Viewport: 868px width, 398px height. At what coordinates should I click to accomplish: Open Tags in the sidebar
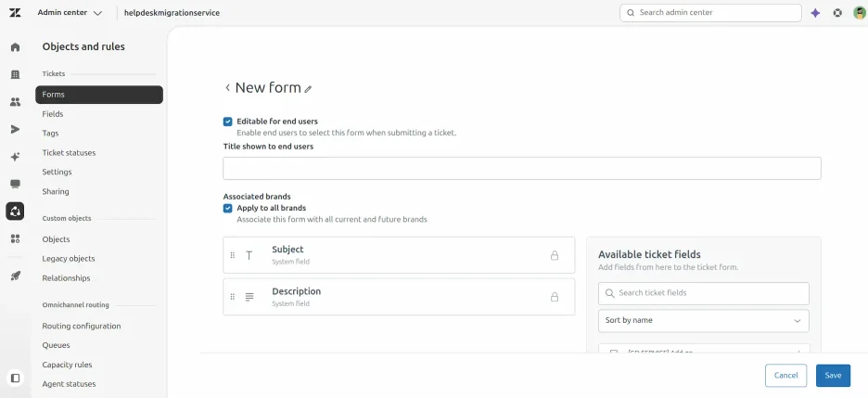point(50,134)
